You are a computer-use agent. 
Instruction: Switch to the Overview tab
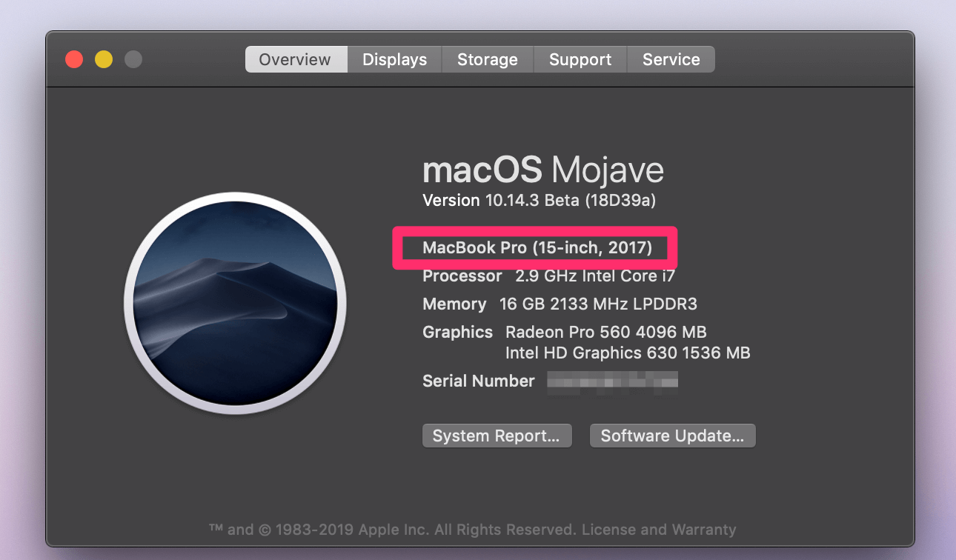pyautogui.click(x=296, y=59)
